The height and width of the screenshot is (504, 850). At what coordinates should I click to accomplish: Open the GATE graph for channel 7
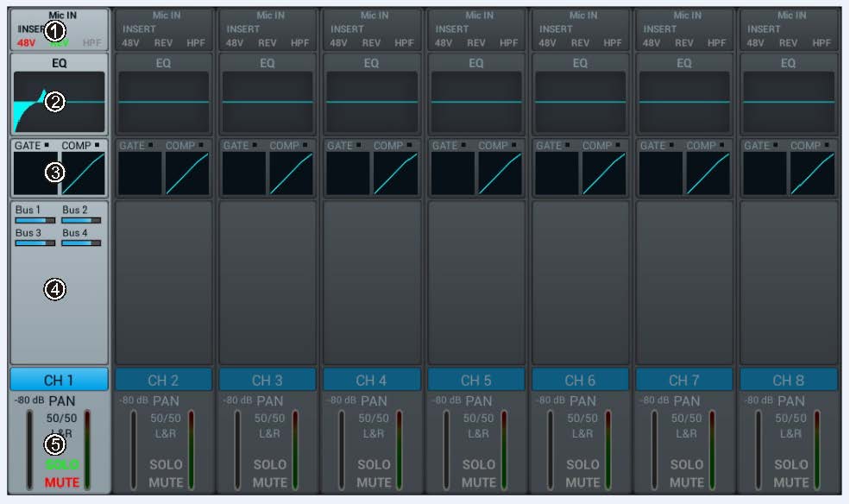coord(661,173)
